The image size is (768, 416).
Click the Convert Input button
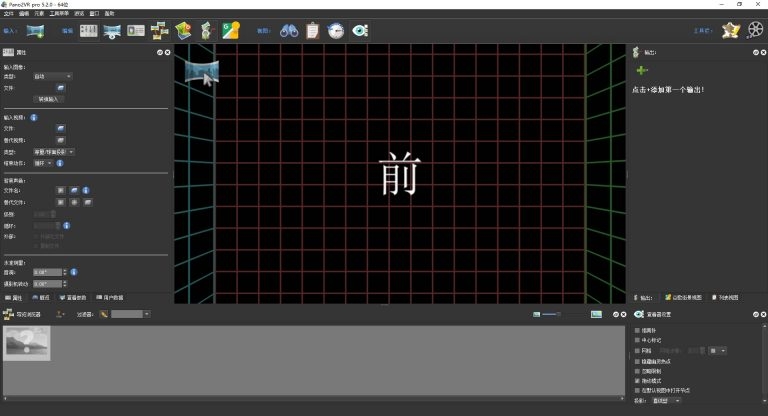pos(48,99)
